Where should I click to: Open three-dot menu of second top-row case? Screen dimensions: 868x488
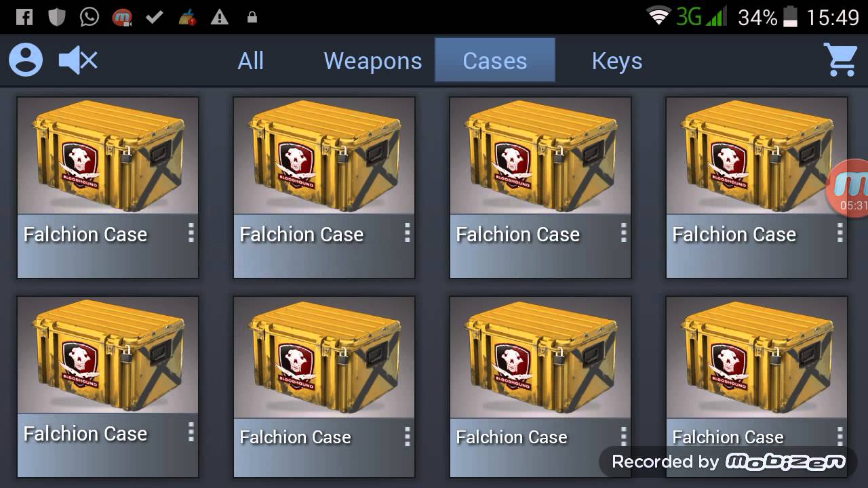[x=408, y=232]
